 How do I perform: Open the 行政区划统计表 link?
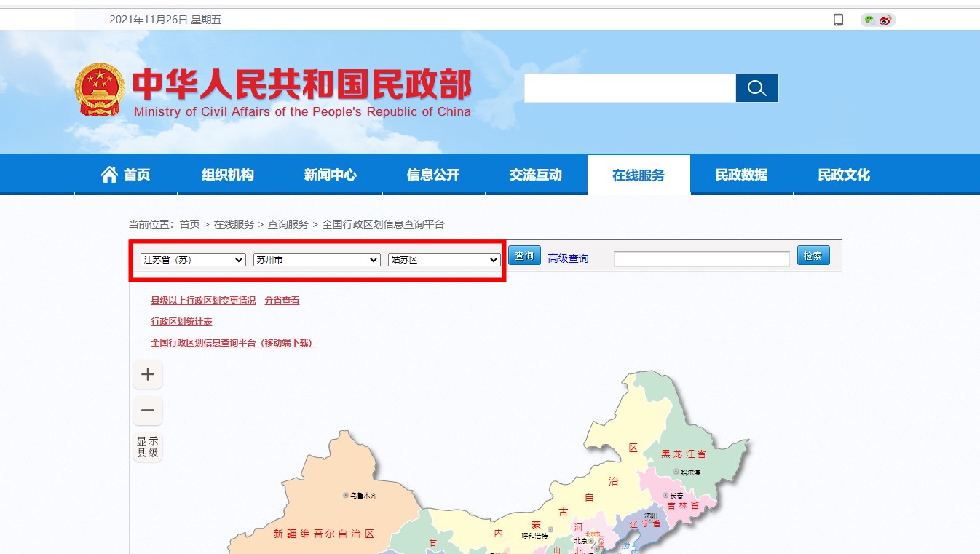point(181,322)
